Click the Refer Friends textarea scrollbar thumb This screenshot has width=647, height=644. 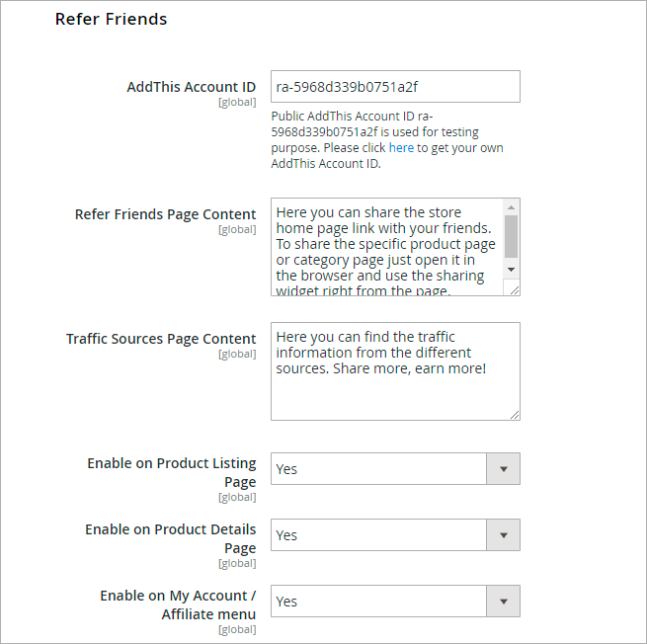click(x=511, y=236)
